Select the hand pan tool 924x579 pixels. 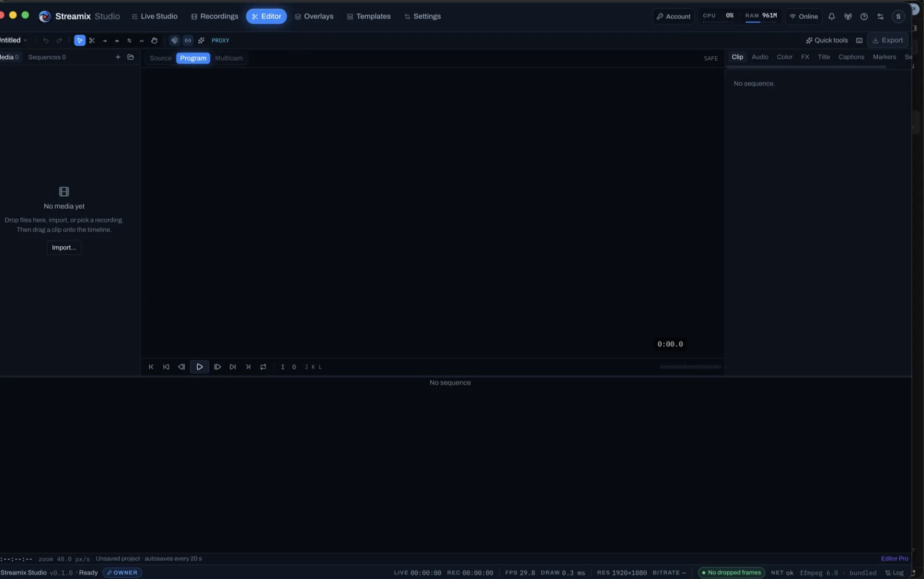(154, 40)
